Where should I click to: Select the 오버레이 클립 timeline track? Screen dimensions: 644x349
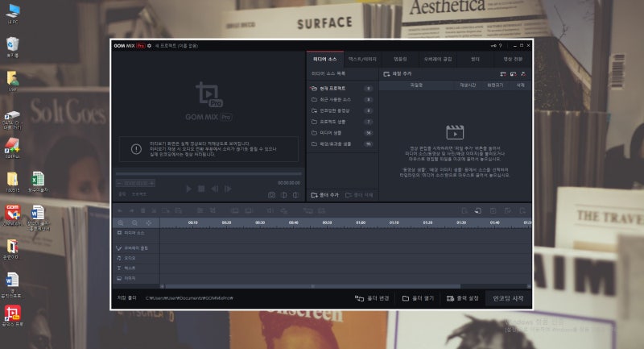click(x=136, y=248)
